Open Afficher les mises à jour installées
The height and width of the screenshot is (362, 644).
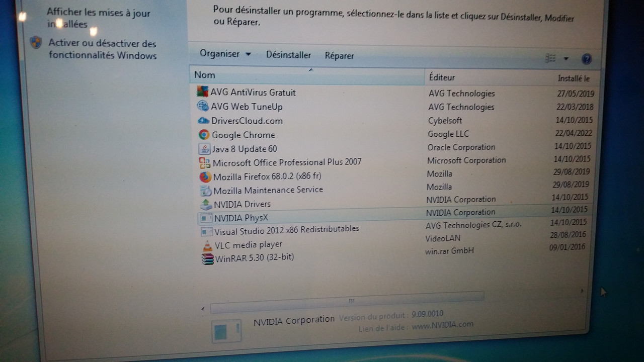coord(99,18)
